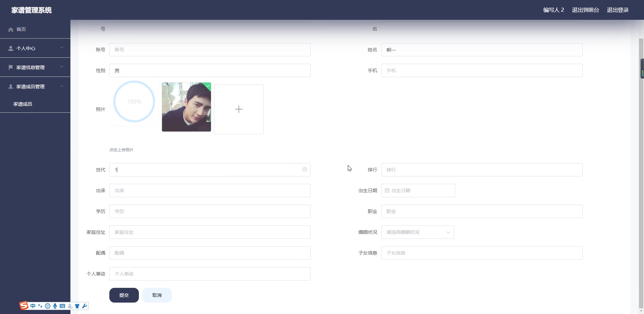Focus the 姓名 input field
The height and width of the screenshot is (314, 644).
pyautogui.click(x=482, y=50)
